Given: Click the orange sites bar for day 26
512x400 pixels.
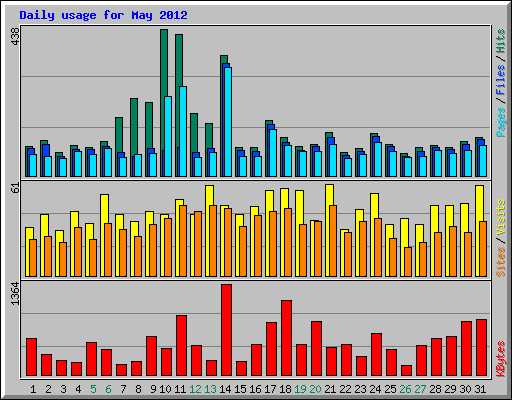Looking at the screenshot, I should [408, 262].
